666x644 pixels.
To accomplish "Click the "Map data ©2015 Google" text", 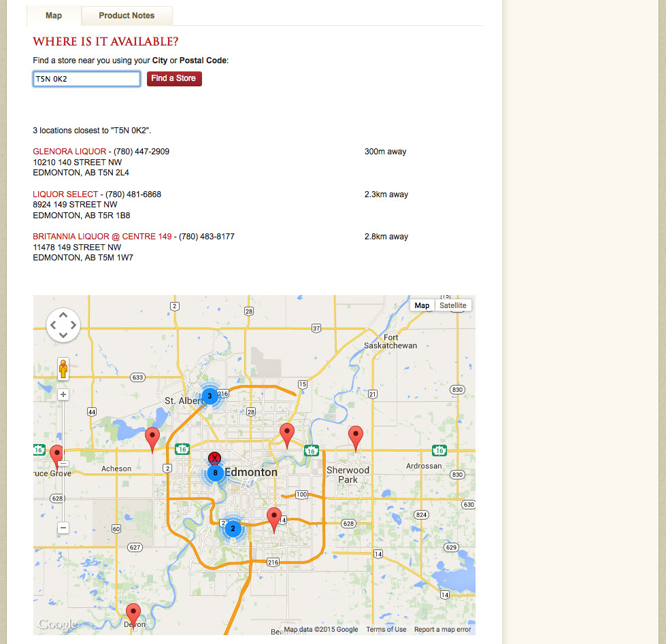I will [x=321, y=630].
